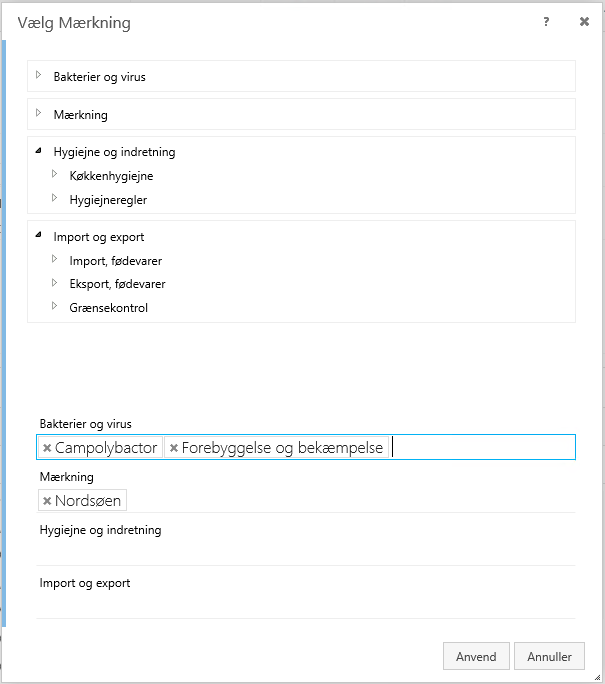The width and height of the screenshot is (605, 684).
Task: Remove the Forebyggelse og bekæmpelse tag
Action: point(174,449)
